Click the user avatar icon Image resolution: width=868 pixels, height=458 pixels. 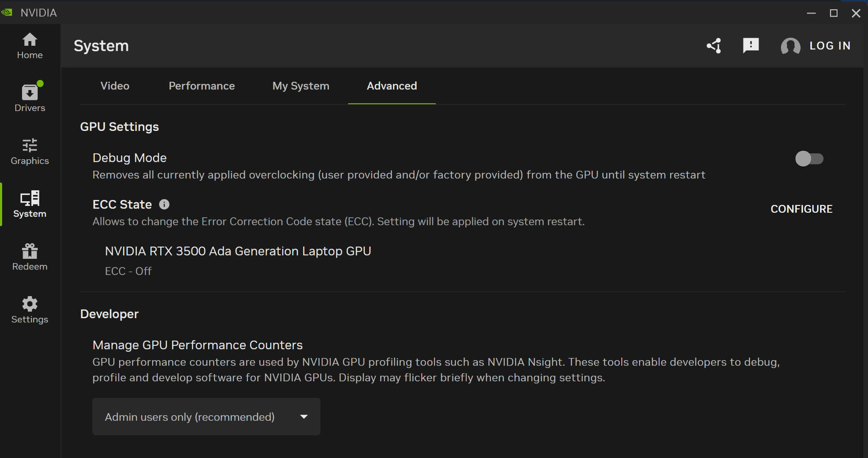tap(790, 46)
